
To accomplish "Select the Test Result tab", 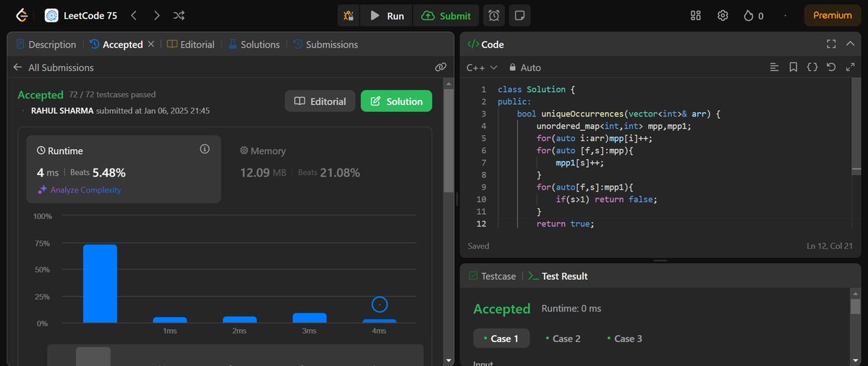I will (x=558, y=276).
